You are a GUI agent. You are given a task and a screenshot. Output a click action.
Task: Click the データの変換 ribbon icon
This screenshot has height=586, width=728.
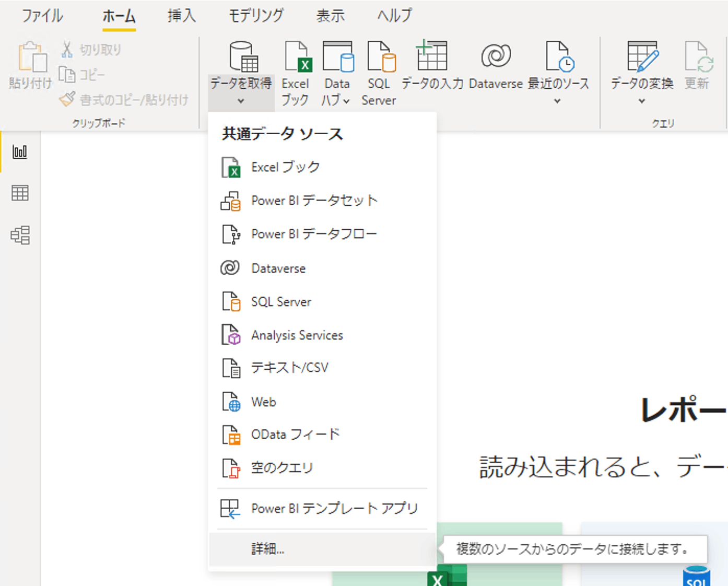tap(642, 56)
